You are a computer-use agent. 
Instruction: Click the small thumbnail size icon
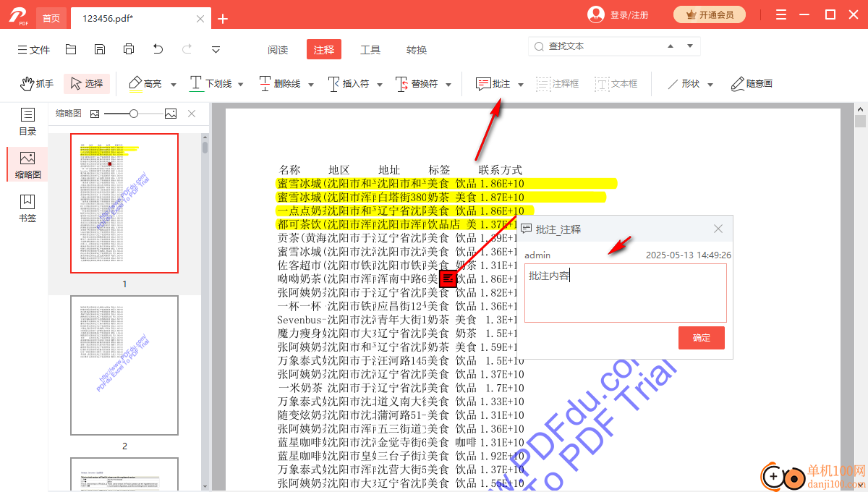pyautogui.click(x=95, y=114)
